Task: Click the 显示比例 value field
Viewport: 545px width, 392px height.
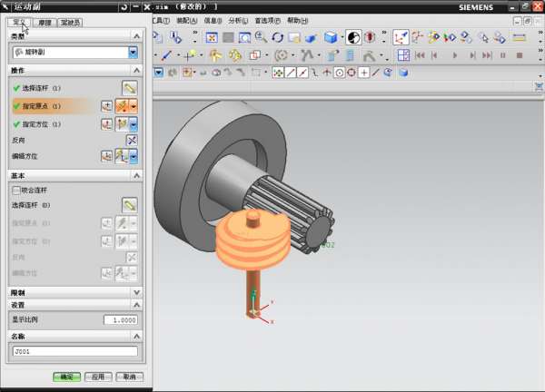Action: 121,319
